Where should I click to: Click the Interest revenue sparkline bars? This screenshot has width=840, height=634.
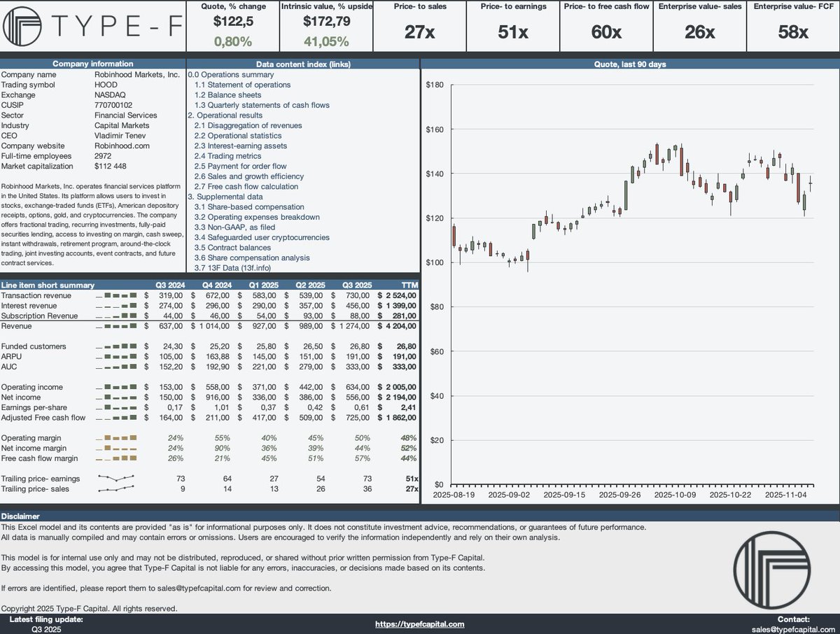click(115, 306)
